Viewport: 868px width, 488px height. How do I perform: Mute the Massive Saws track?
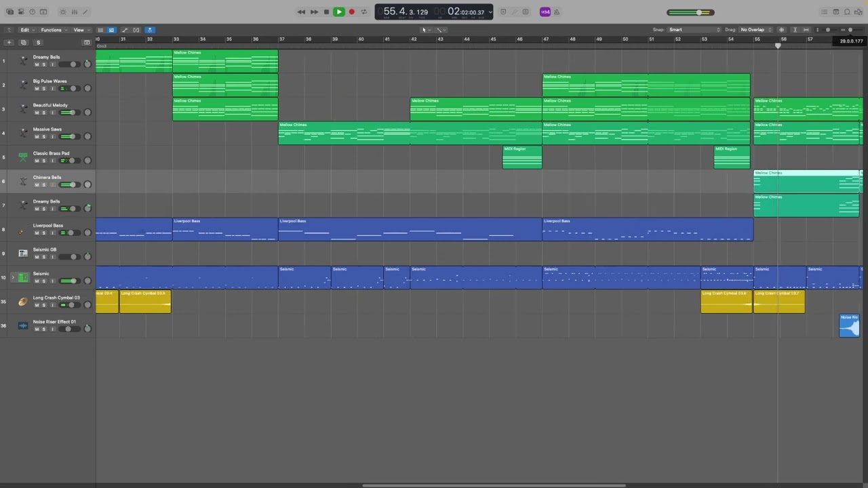tap(37, 137)
